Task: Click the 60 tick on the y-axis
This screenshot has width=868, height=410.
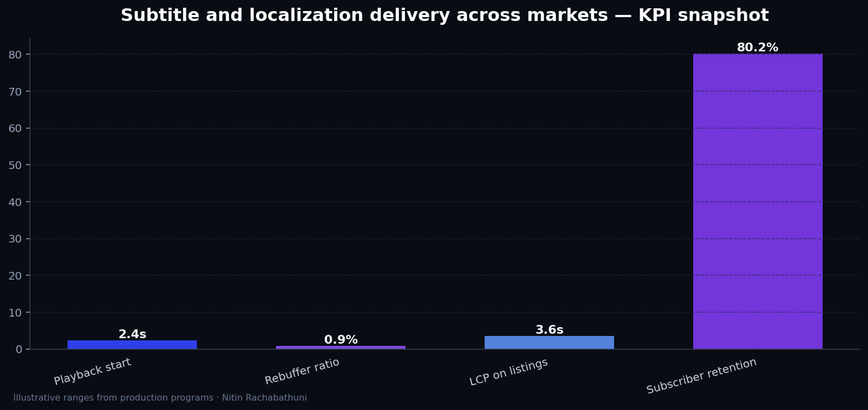Action: (15, 128)
